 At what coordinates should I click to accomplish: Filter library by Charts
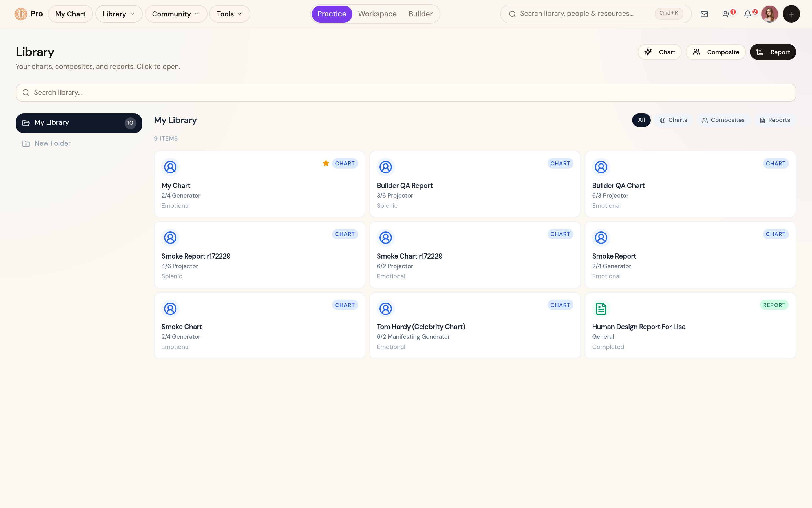click(x=673, y=120)
